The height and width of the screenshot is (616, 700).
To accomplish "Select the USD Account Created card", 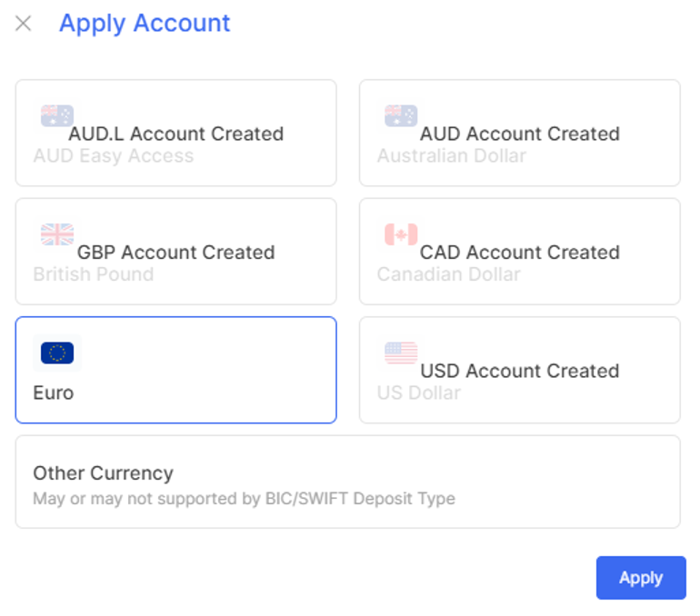I will pyautogui.click(x=520, y=370).
